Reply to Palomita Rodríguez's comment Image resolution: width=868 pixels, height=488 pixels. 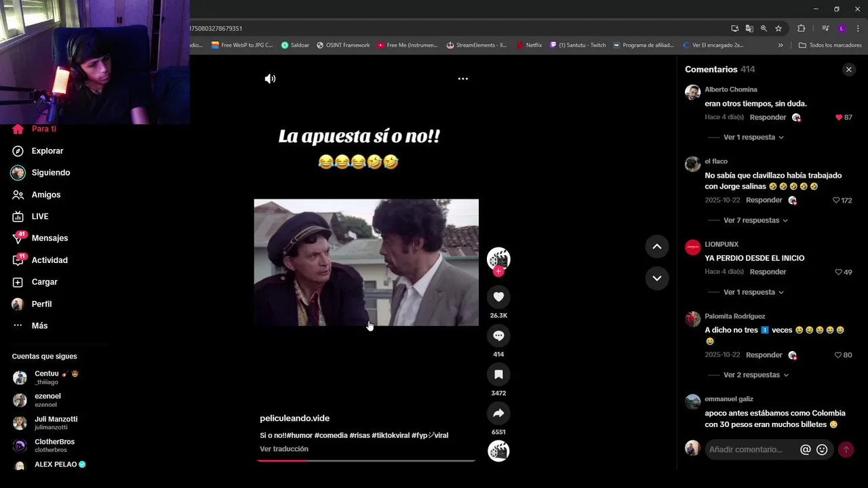click(x=764, y=355)
